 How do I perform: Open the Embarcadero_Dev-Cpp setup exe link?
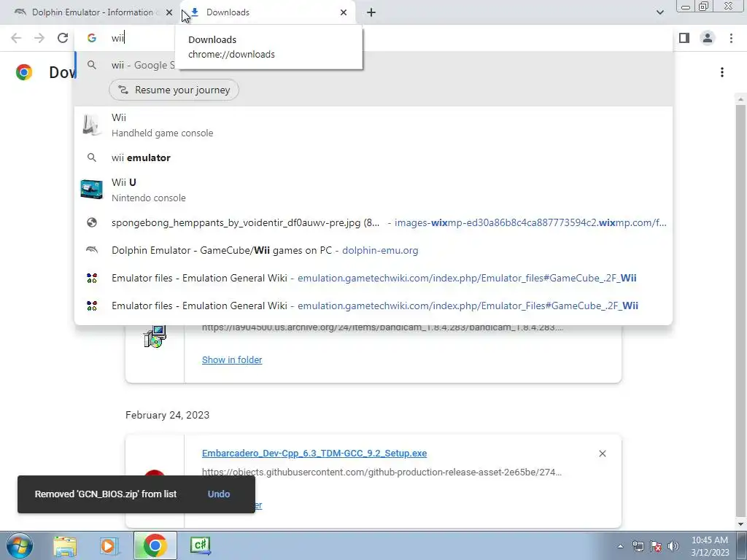click(x=314, y=454)
